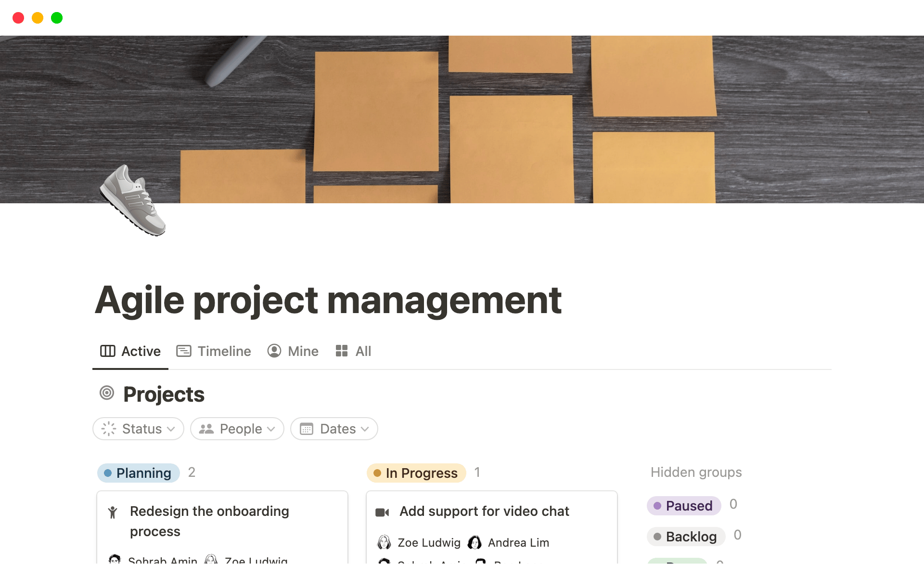Show the hidden Paused group
The width and height of the screenshot is (924, 578).
pyautogui.click(x=684, y=506)
